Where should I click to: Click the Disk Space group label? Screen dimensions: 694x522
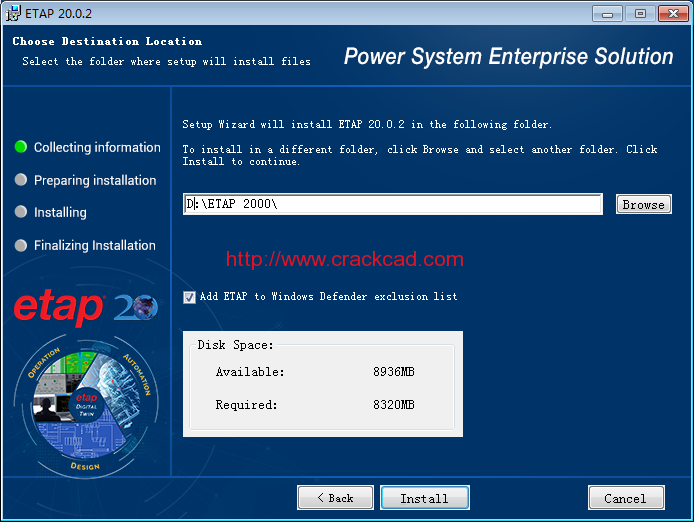click(x=235, y=345)
